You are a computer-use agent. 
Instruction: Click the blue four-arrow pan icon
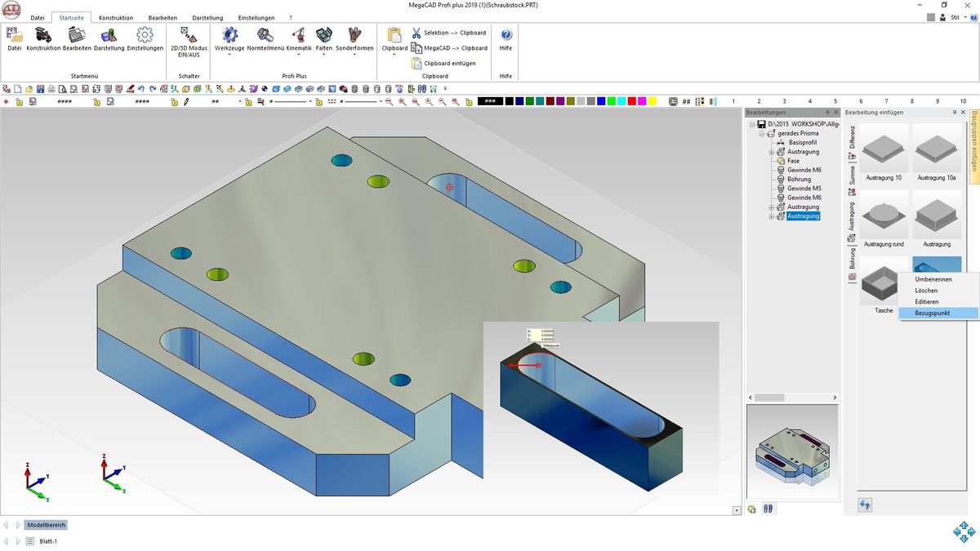964,531
